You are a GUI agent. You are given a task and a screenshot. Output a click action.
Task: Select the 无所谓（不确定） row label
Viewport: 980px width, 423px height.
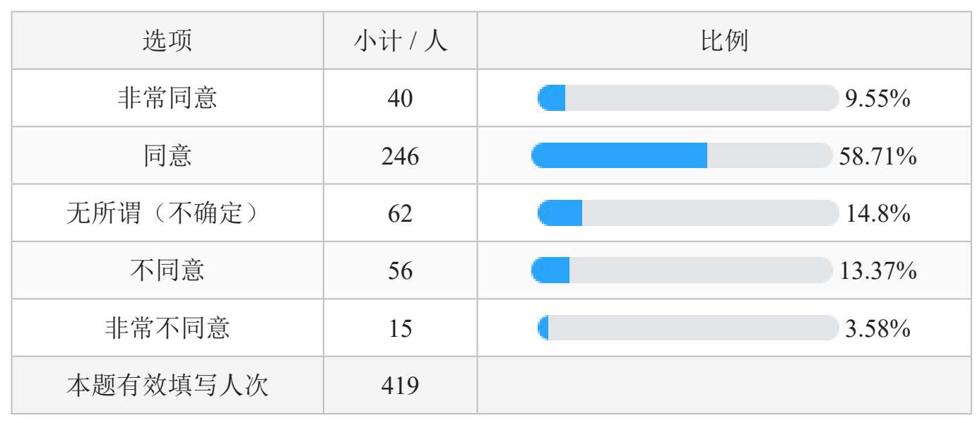[167, 213]
